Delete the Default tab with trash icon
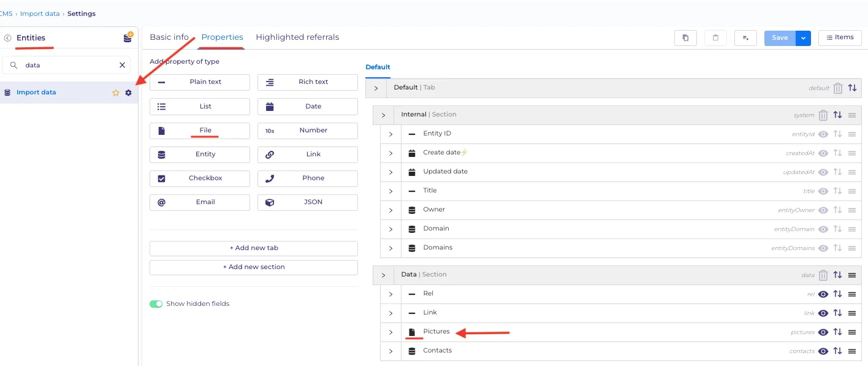Viewport: 868px width, 366px height. (838, 88)
